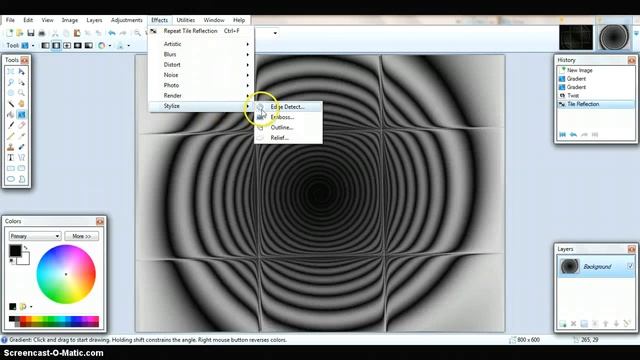Switch gradient type to Radial
This screenshot has height=360, width=640.
click(x=78, y=45)
